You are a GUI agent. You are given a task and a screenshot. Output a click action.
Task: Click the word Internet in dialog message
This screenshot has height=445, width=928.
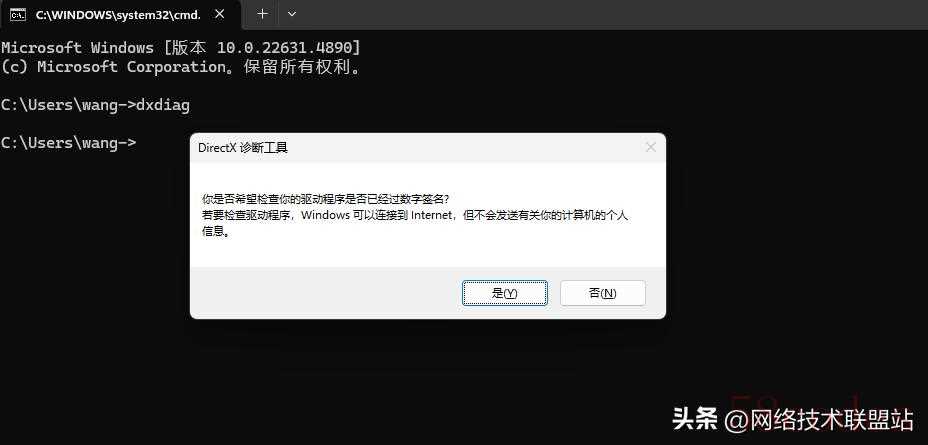(x=431, y=215)
